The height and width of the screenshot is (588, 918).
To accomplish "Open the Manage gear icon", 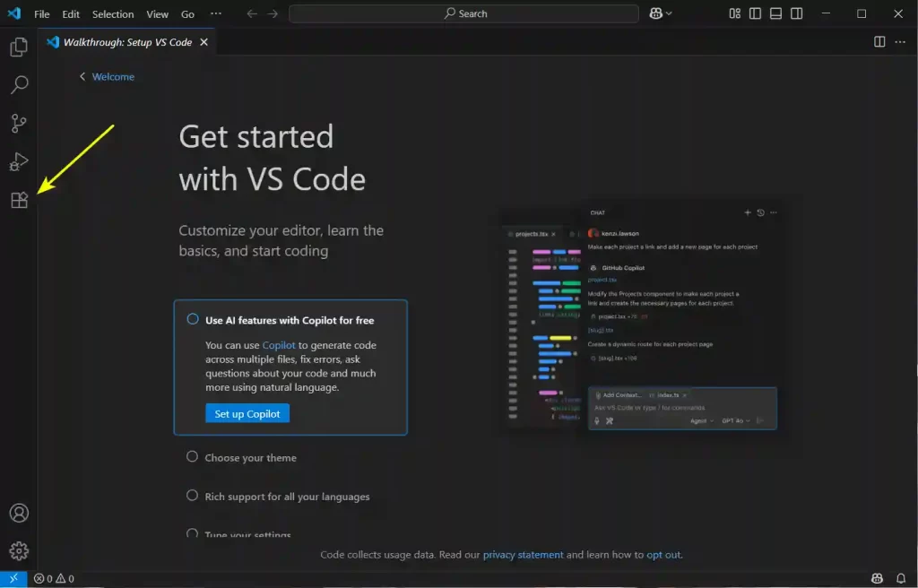I will 19,551.
